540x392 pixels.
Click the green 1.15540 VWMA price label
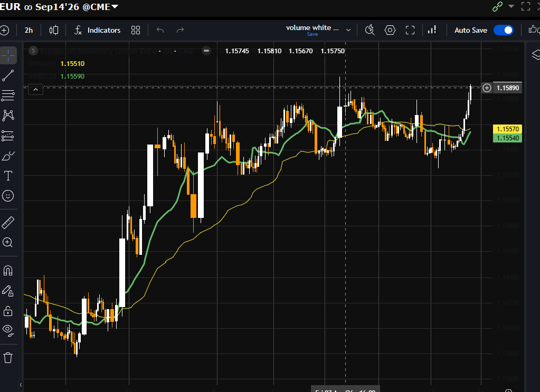point(508,138)
